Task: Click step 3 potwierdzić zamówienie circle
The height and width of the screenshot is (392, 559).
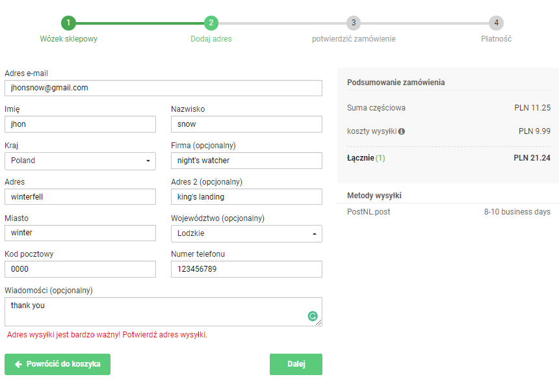Action: 354,23
